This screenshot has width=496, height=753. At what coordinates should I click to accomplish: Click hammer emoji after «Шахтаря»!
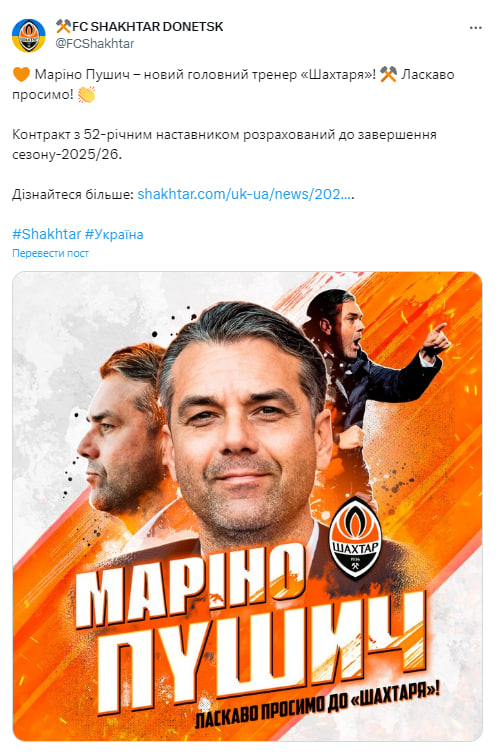[388, 74]
